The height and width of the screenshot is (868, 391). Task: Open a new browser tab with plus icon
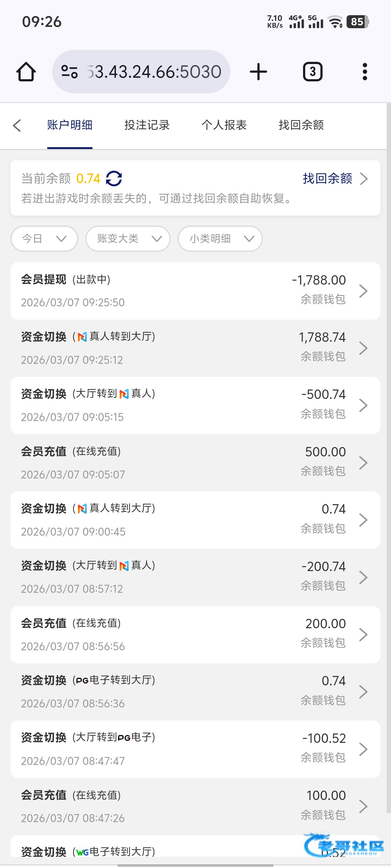[x=258, y=72]
